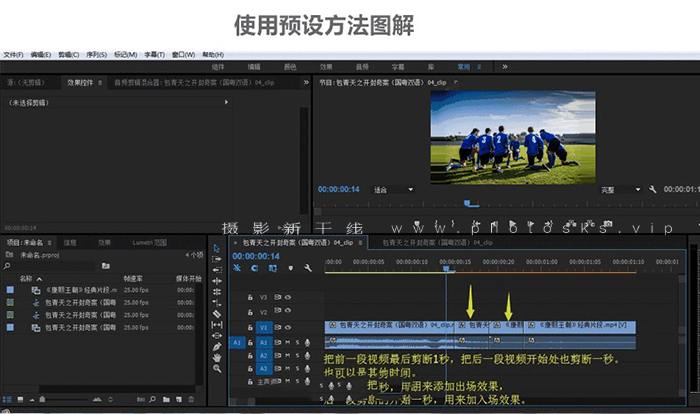
Task: Hide V1 track output eye
Action: (x=288, y=327)
